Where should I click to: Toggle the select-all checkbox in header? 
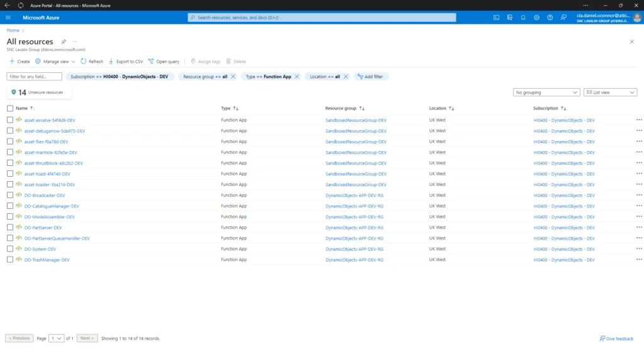pyautogui.click(x=10, y=108)
